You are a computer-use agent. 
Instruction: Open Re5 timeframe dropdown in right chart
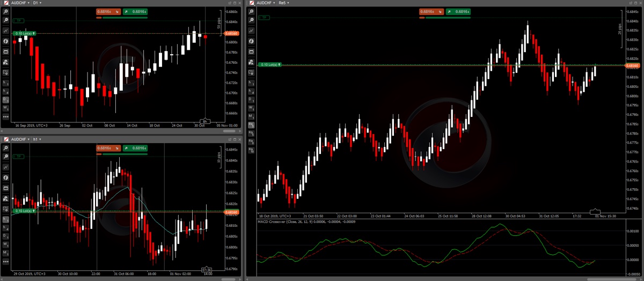[x=284, y=3]
